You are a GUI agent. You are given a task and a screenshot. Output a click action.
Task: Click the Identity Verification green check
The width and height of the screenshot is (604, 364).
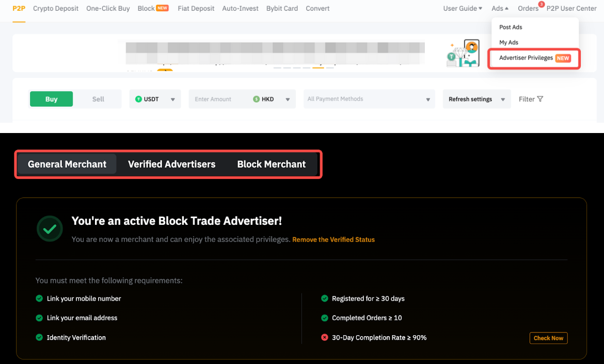[x=39, y=338]
